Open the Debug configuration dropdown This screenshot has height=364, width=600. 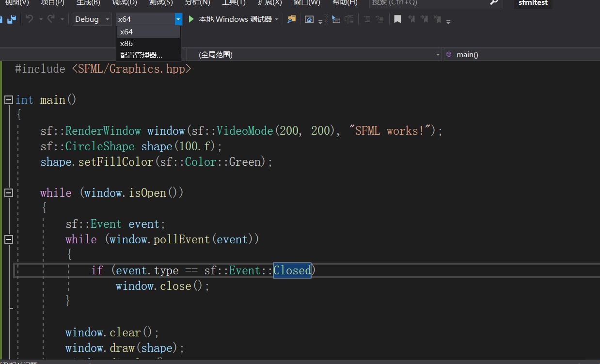coord(92,19)
